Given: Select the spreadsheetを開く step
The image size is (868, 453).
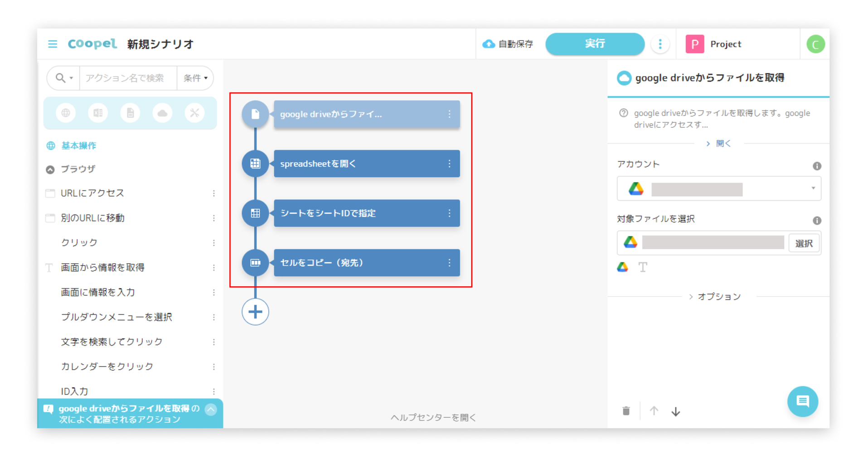Looking at the screenshot, I should coord(367,164).
